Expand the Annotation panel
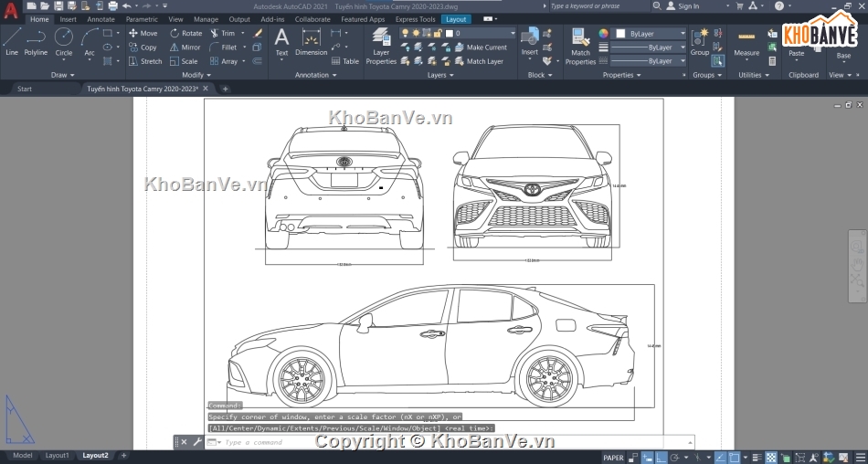 click(x=315, y=75)
